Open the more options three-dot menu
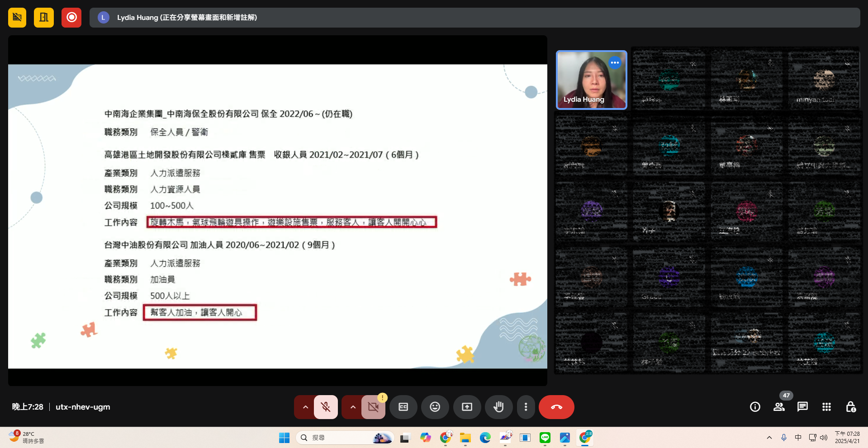The width and height of the screenshot is (868, 448). (x=526, y=407)
